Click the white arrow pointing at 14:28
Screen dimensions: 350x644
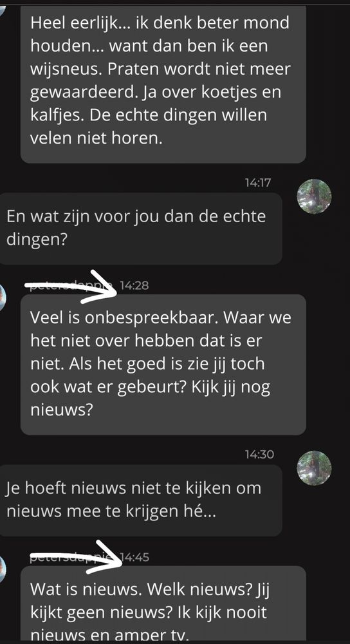tap(72, 287)
